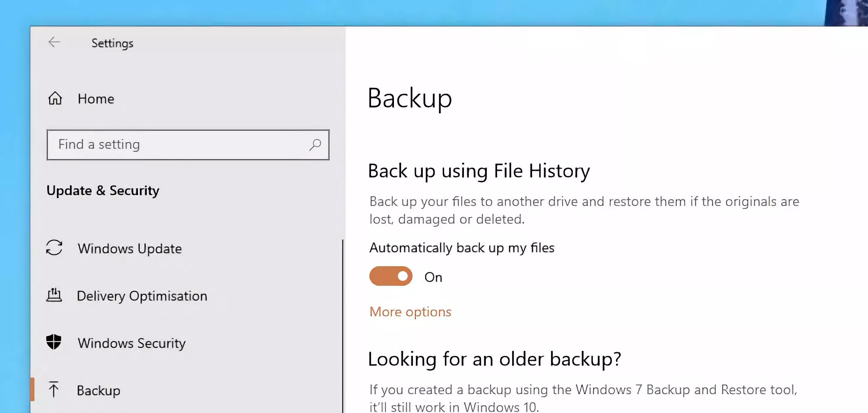Click the Backup upward arrow icon
Screen dimensions: 868x413
tap(54, 389)
